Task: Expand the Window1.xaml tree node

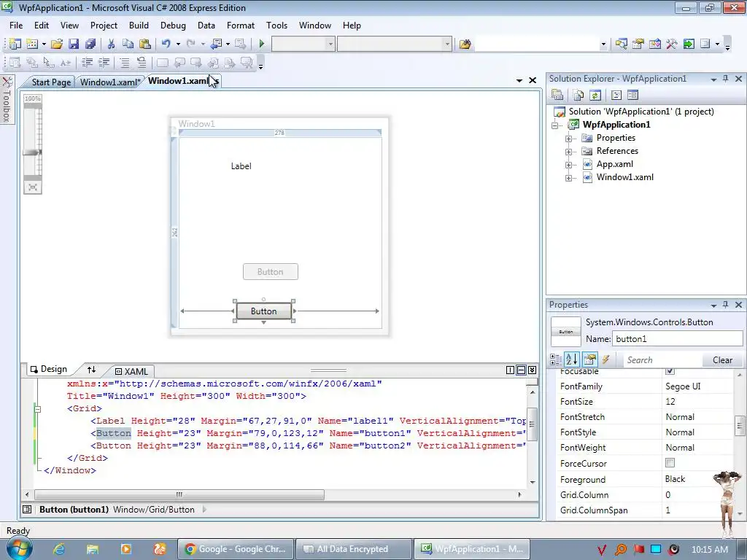Action: coord(568,178)
